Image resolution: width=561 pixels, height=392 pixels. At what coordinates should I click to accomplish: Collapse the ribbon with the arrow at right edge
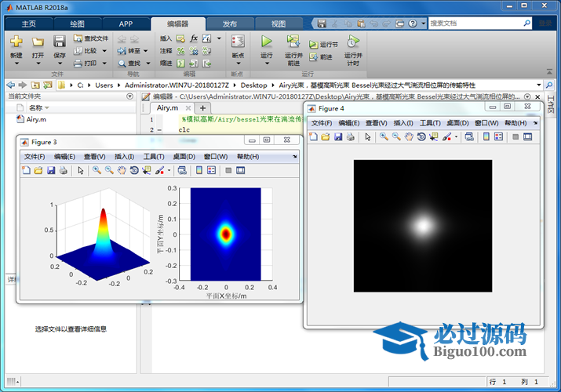549,72
